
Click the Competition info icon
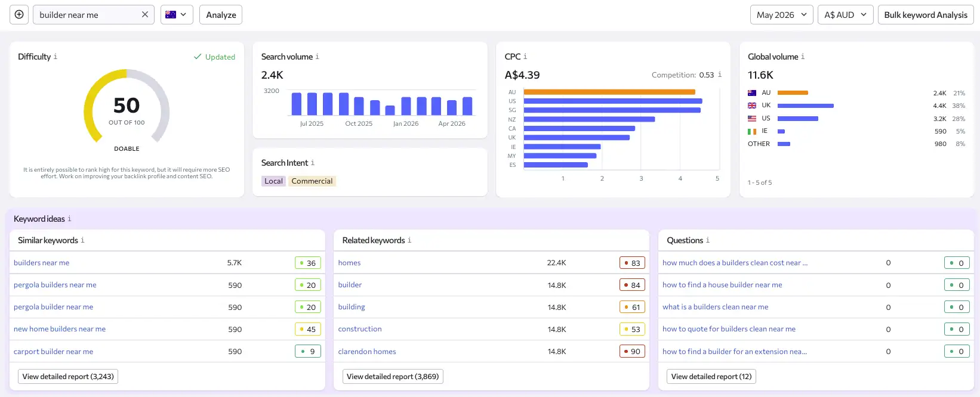pos(720,75)
